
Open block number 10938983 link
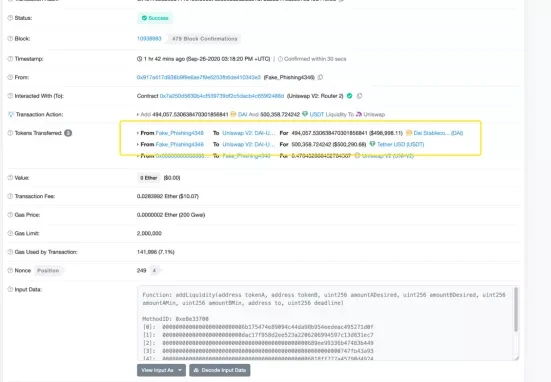[x=149, y=39]
